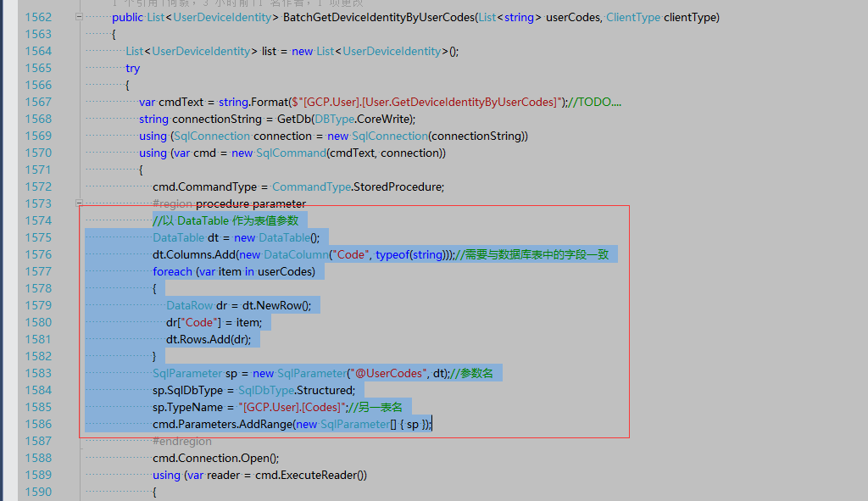This screenshot has height=501, width=868.
Task: Click the GetDb call on line 1568
Action: tap(294, 119)
